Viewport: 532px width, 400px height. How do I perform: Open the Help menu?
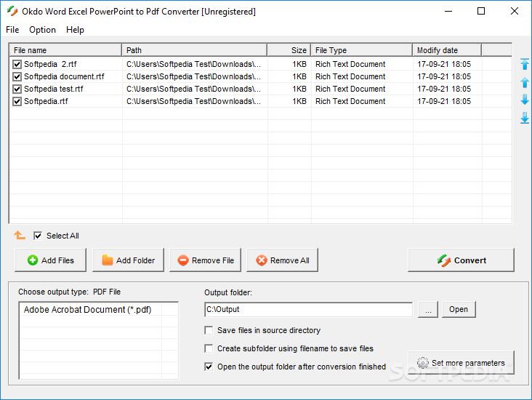[x=75, y=30]
